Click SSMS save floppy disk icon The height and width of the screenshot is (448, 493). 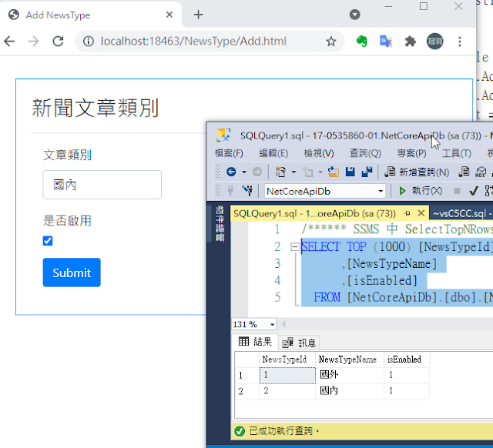coord(350,172)
